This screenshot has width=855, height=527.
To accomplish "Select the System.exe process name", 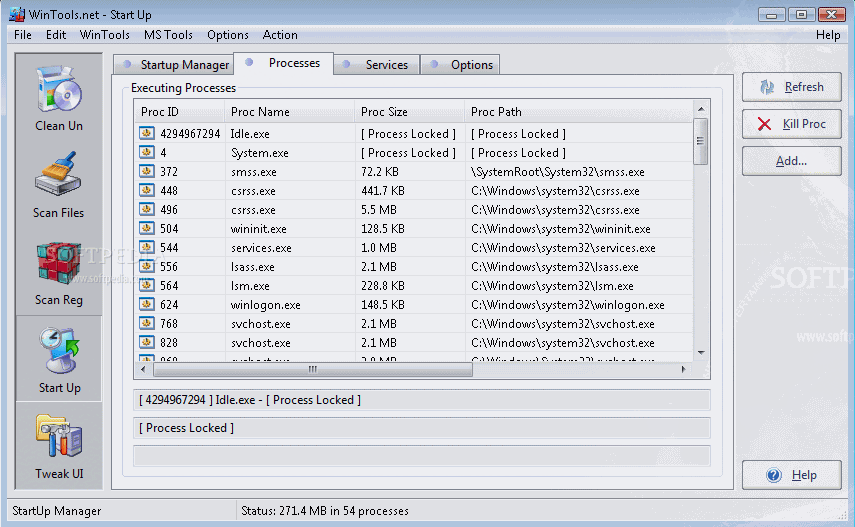I will [260, 153].
